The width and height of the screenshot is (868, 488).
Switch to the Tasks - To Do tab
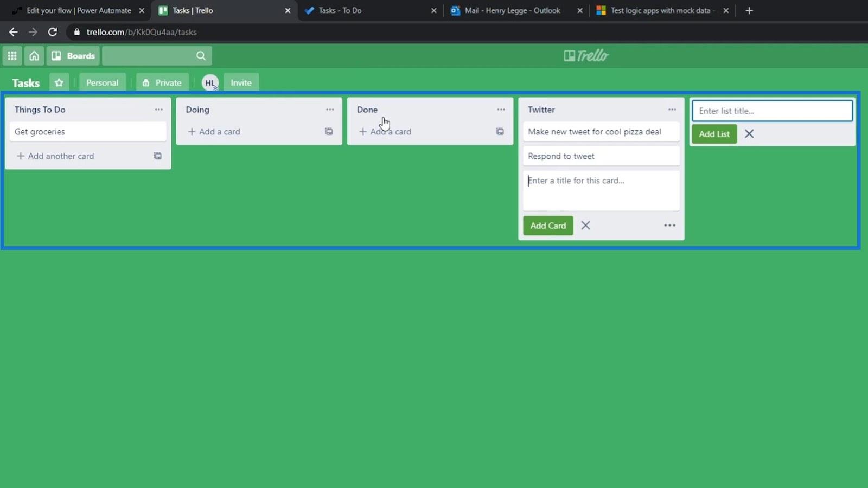click(x=340, y=10)
